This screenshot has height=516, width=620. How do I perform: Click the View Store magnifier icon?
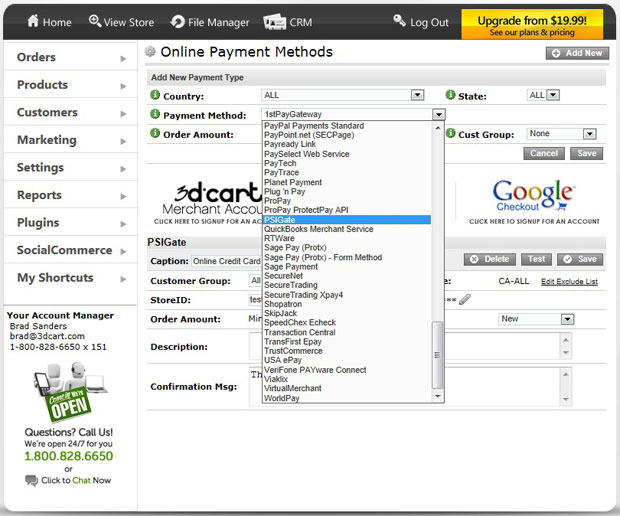pos(95,21)
